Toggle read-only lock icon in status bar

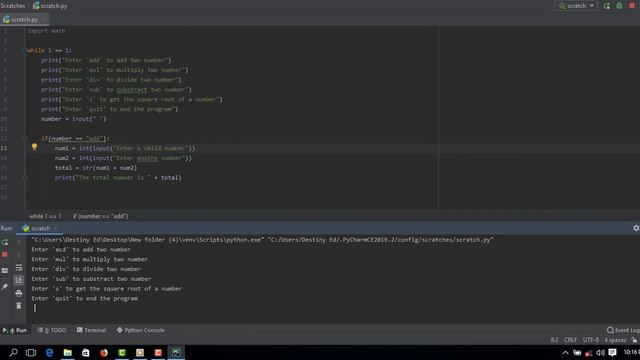point(634,340)
